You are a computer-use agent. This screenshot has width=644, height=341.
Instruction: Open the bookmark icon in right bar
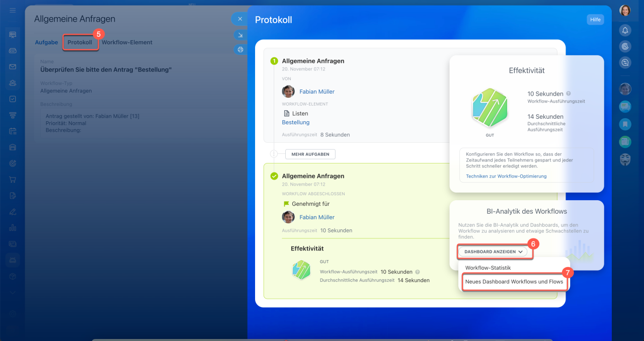tap(625, 124)
